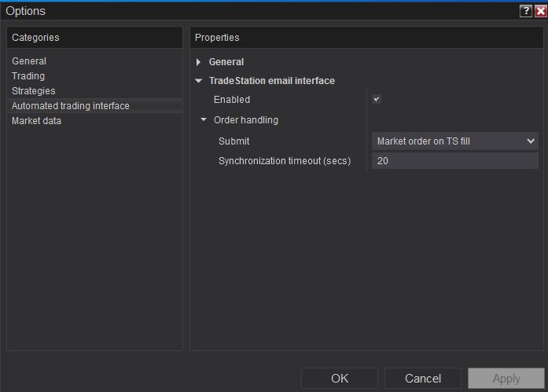Collapse the Order handling group
The width and height of the screenshot is (548, 392).
[204, 120]
